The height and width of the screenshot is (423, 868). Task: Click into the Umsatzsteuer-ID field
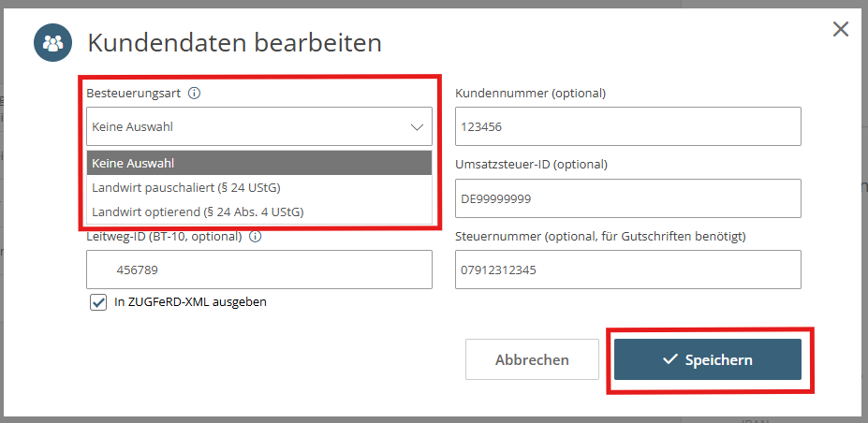click(627, 198)
